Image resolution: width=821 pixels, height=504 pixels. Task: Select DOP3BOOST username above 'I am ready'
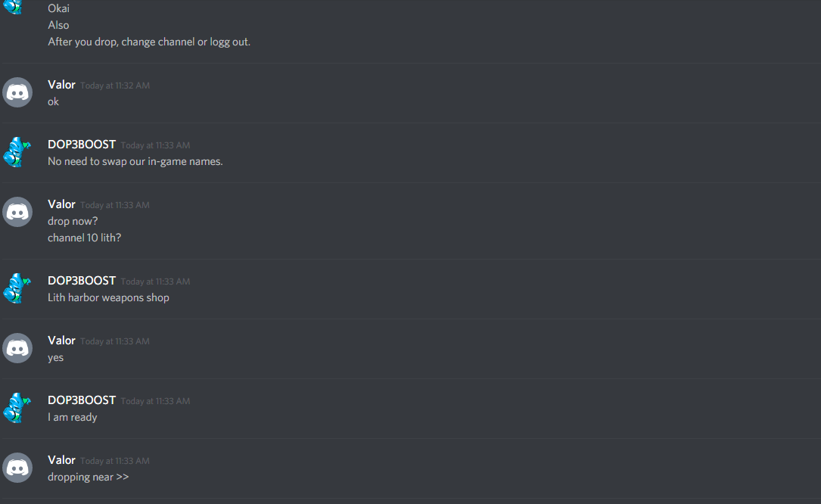click(82, 400)
